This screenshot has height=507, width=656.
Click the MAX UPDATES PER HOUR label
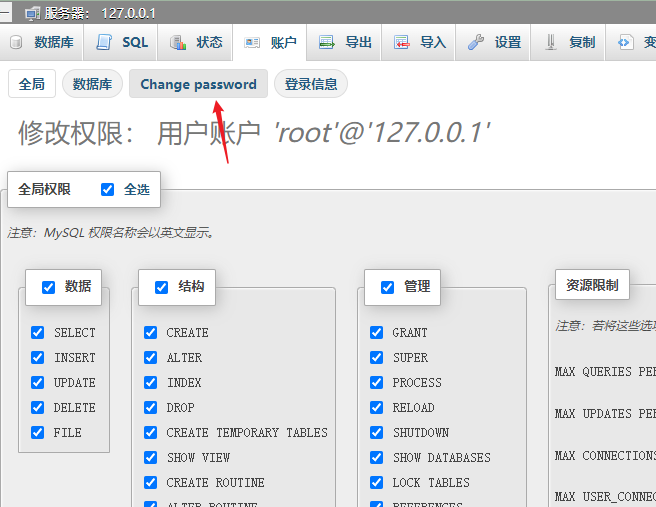pos(605,413)
